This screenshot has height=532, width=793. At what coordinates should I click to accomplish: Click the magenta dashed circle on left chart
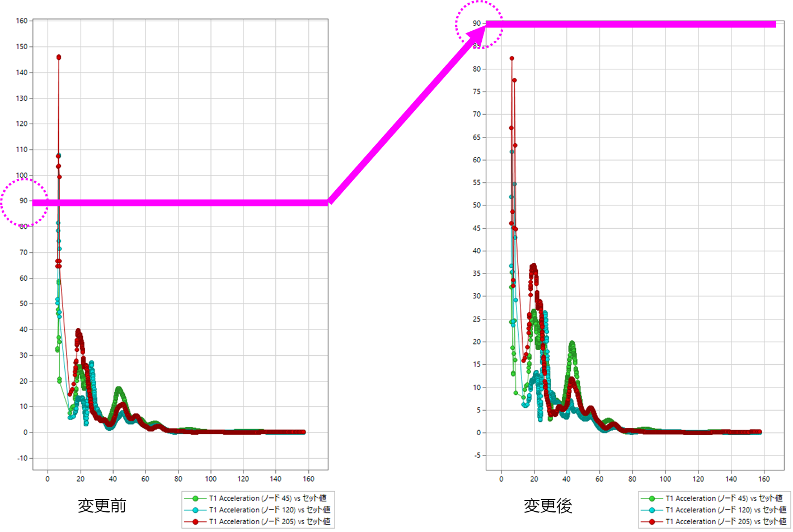pos(24,202)
